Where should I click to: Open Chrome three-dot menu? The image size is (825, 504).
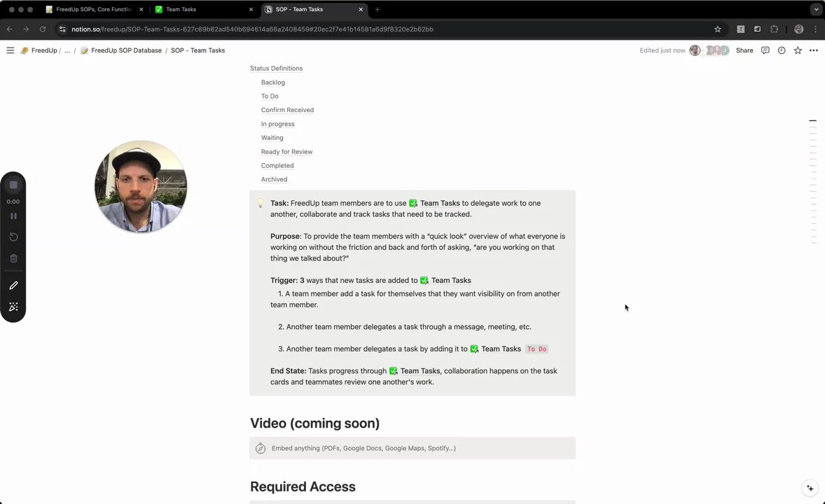click(x=815, y=29)
